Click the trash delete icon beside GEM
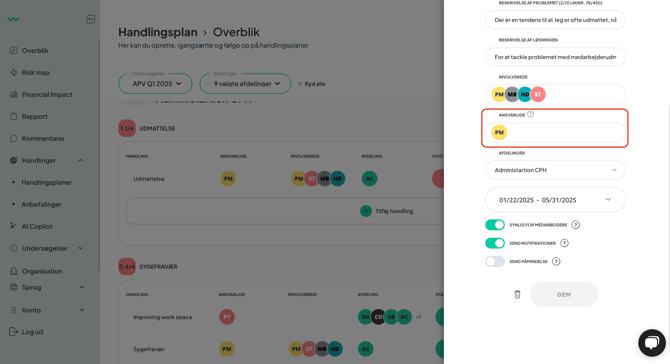The height and width of the screenshot is (364, 670). pos(517,294)
